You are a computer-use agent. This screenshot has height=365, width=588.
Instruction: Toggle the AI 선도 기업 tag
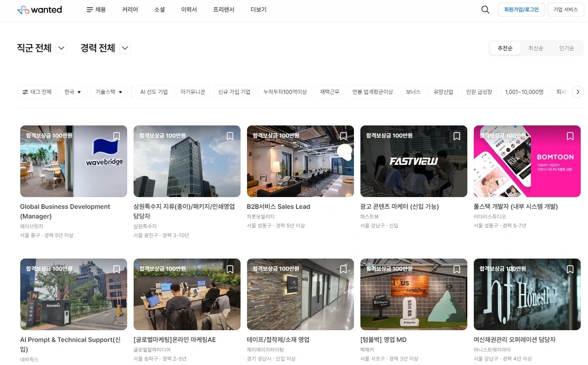coord(154,92)
